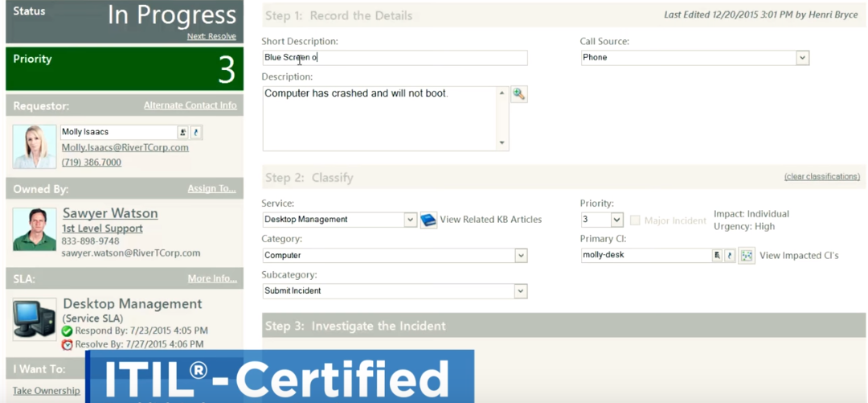
Task: Open the impacted CI's map icon
Action: click(747, 256)
